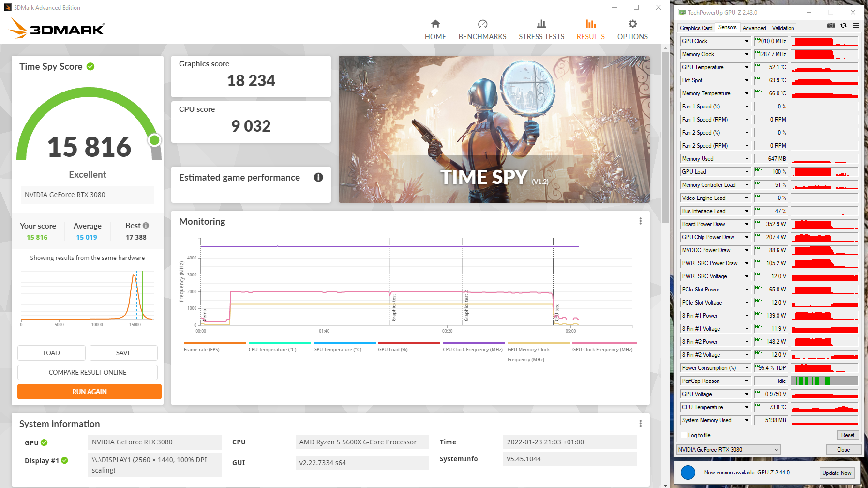This screenshot has height=488, width=868.
Task: Expand the GPU Temperature sensor dropdown
Action: [x=747, y=67]
